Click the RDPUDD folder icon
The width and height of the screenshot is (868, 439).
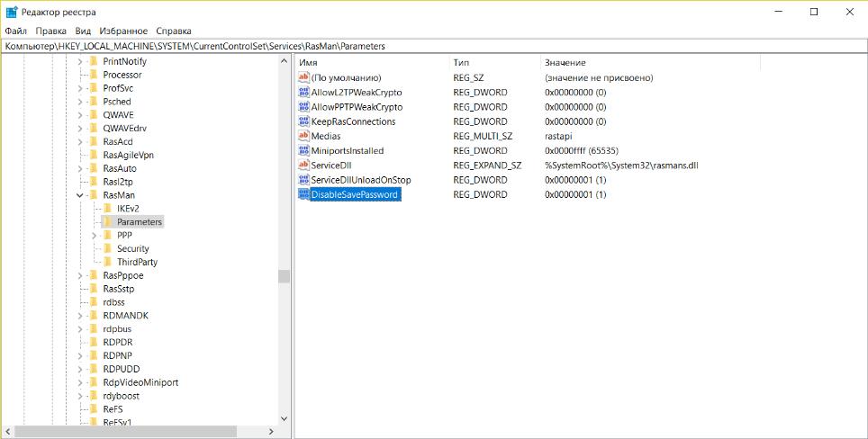(93, 369)
